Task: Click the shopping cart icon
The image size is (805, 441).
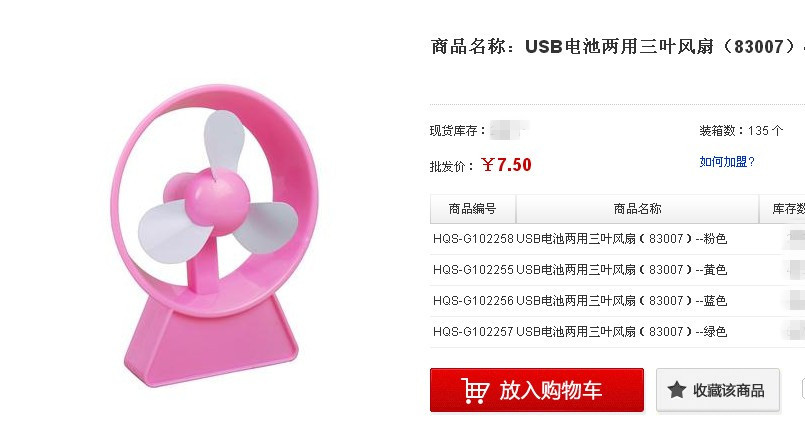Action: (475, 391)
